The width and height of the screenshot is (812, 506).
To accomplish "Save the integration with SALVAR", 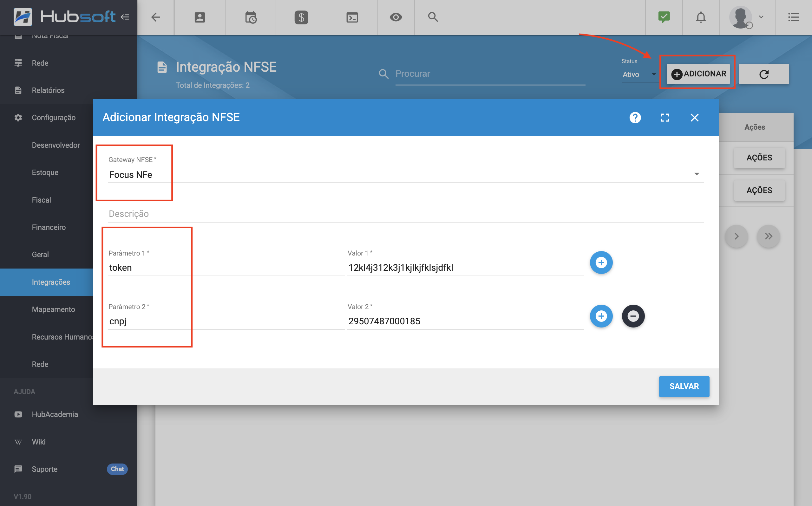I will pos(684,386).
